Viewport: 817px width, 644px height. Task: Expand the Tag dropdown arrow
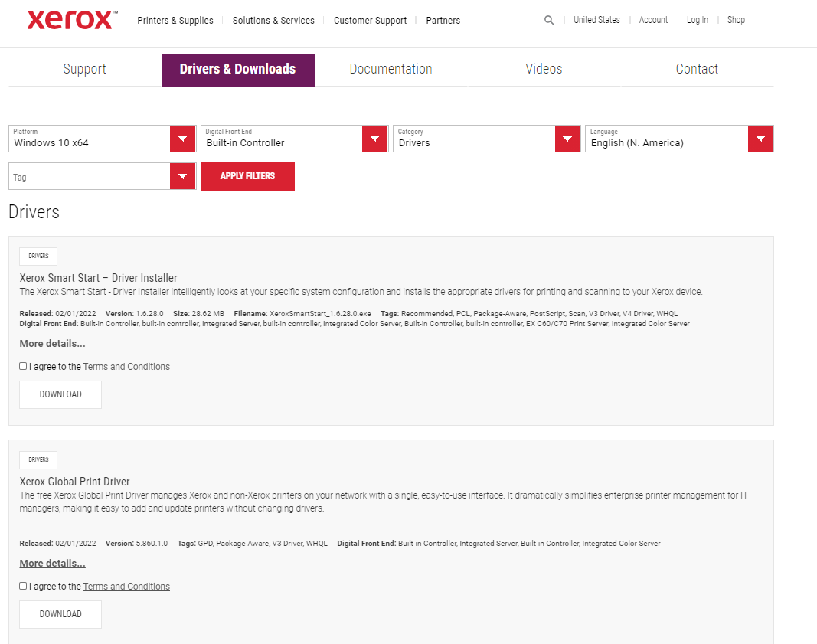(183, 176)
